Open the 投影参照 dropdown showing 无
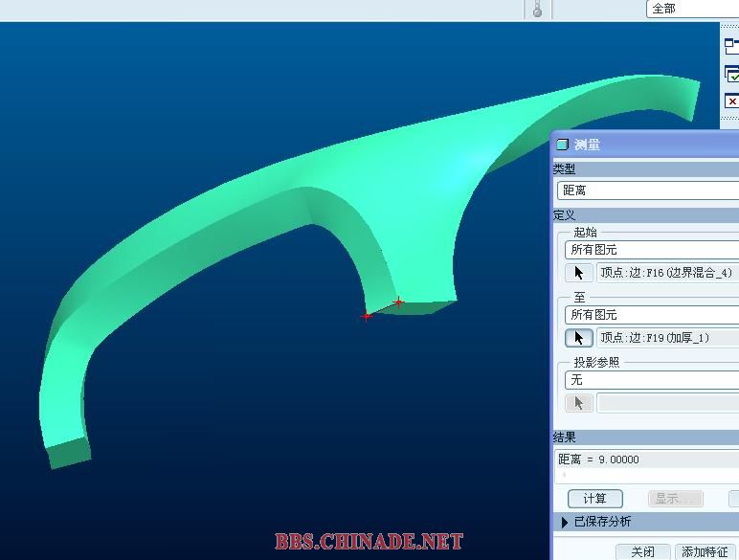 point(651,380)
